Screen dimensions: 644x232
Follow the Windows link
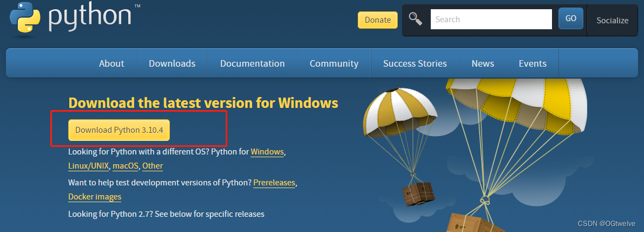pyautogui.click(x=267, y=152)
